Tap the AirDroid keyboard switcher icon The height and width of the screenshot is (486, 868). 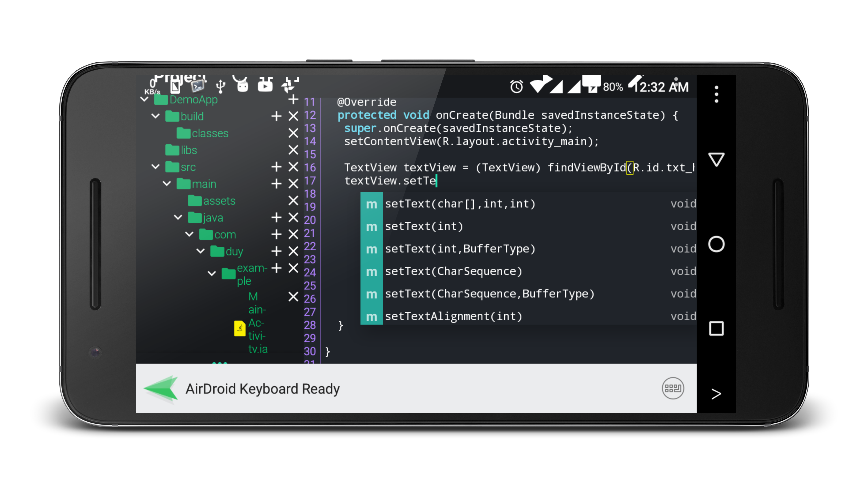tap(673, 388)
